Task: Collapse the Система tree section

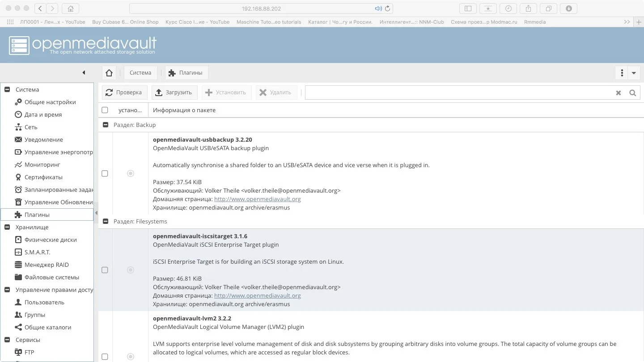Action: pos(7,89)
